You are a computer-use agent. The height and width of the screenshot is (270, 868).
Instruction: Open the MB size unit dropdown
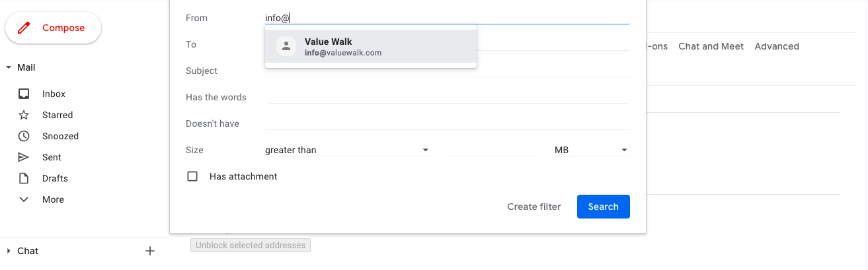click(x=591, y=150)
